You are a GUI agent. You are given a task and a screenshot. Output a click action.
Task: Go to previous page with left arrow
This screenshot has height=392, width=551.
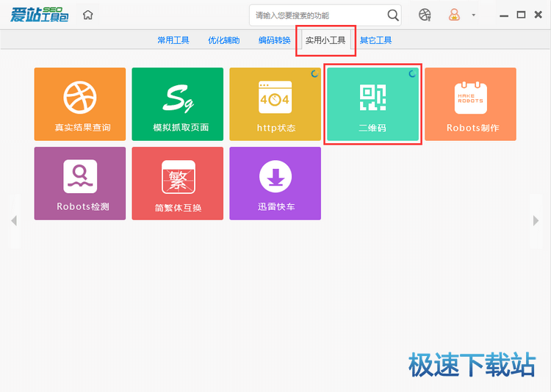click(x=14, y=220)
